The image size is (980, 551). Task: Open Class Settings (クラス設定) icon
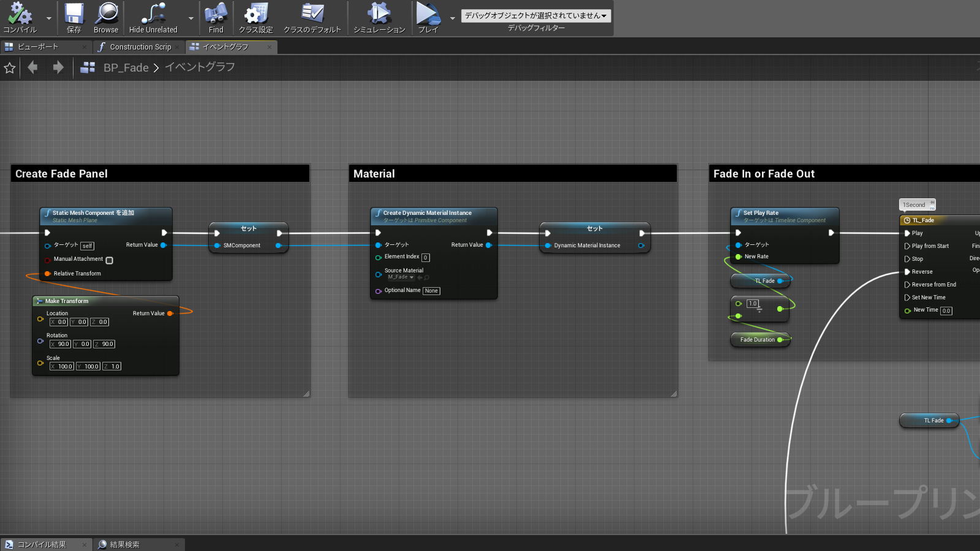[x=255, y=13]
